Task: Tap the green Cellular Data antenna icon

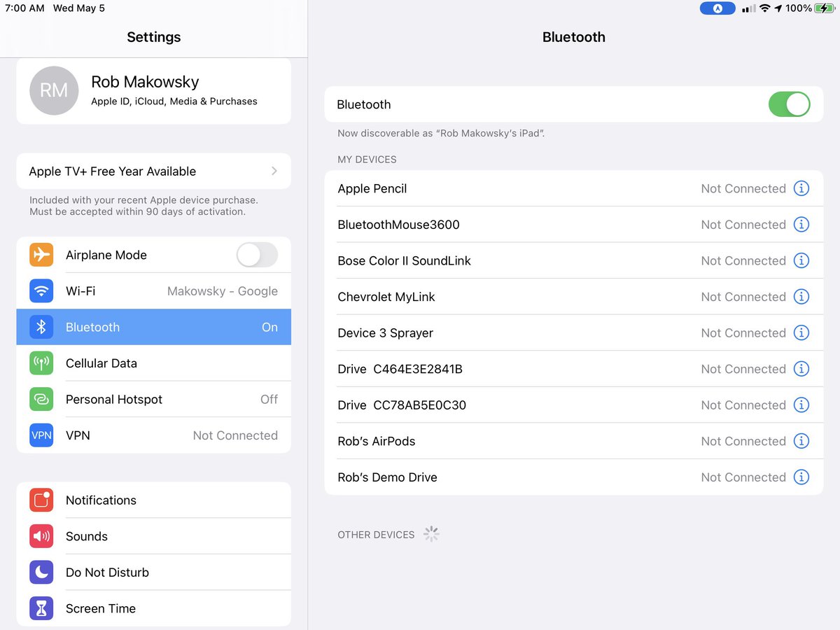Action: point(41,363)
